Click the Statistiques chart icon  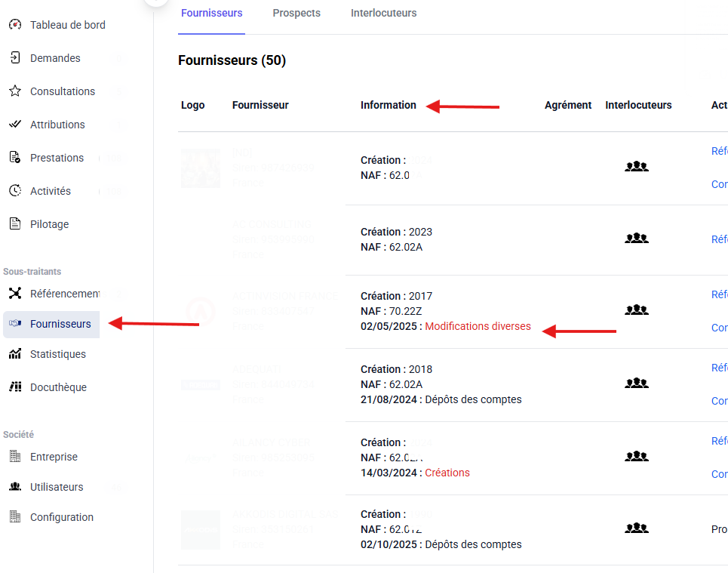pyautogui.click(x=15, y=354)
